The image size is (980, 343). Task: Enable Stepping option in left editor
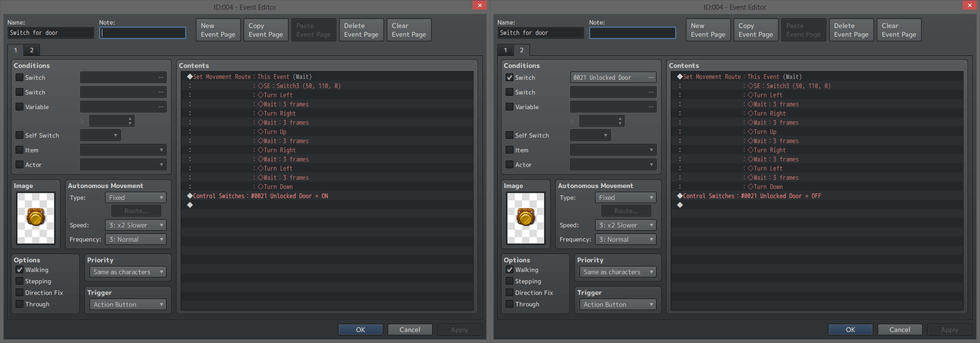pyautogui.click(x=20, y=281)
